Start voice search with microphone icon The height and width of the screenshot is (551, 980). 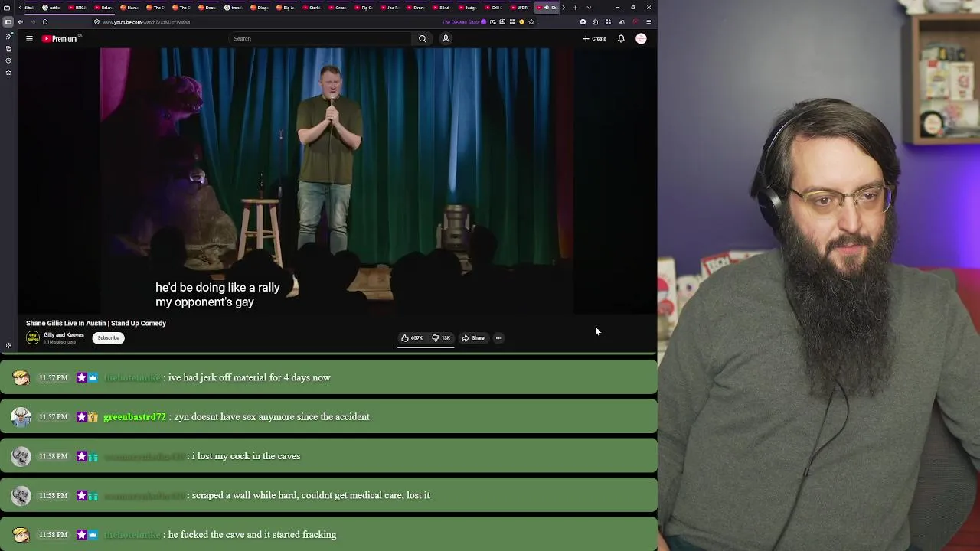[446, 38]
